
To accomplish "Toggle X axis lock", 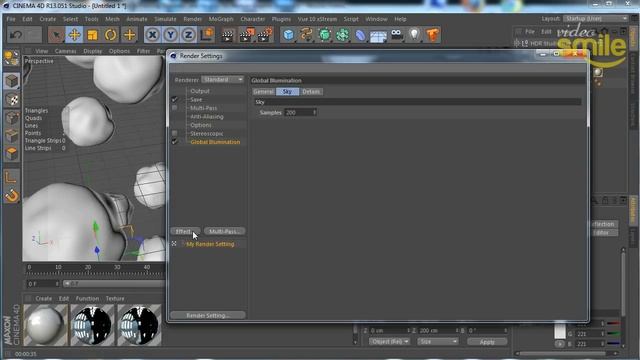I will (152, 35).
